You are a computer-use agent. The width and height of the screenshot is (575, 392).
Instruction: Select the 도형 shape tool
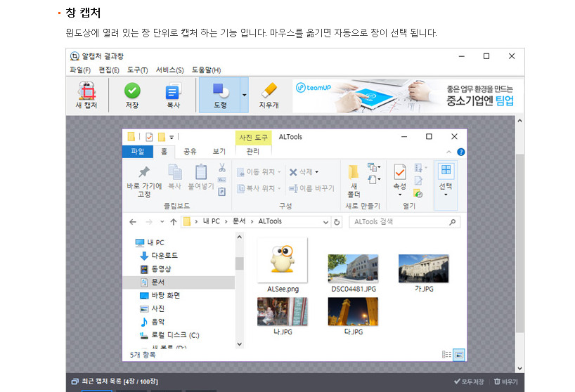(x=220, y=95)
